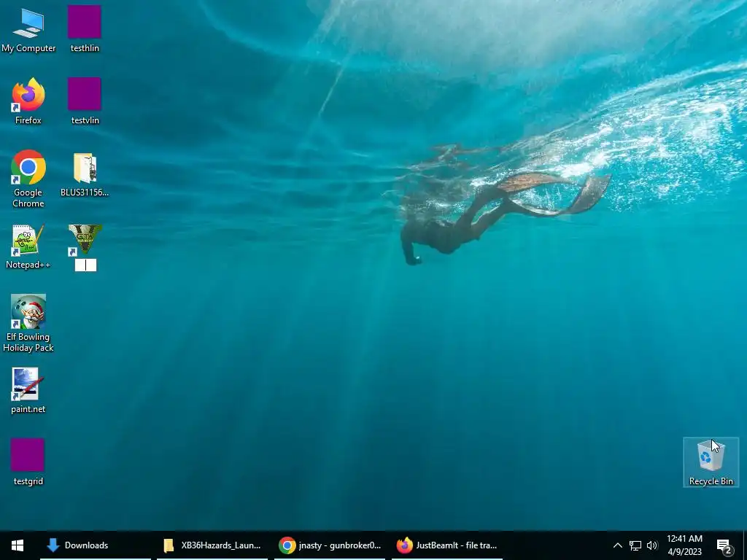Select the GTA V shortcut icon
This screenshot has height=560, width=747.
85,240
